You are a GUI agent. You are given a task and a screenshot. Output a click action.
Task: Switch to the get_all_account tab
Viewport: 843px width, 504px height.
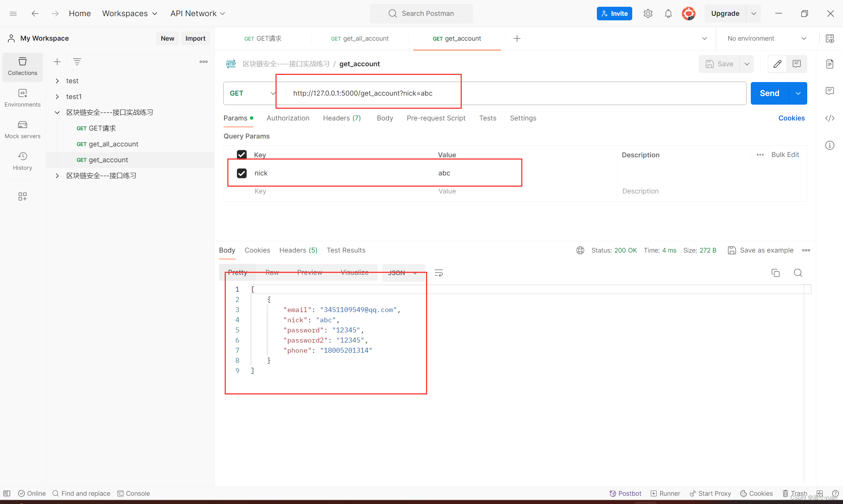[360, 38]
